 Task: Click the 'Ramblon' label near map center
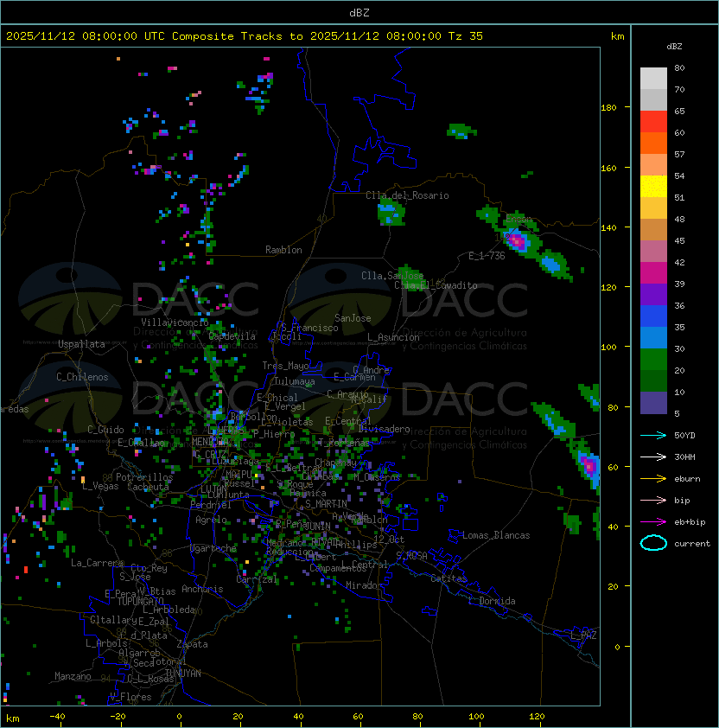(283, 250)
